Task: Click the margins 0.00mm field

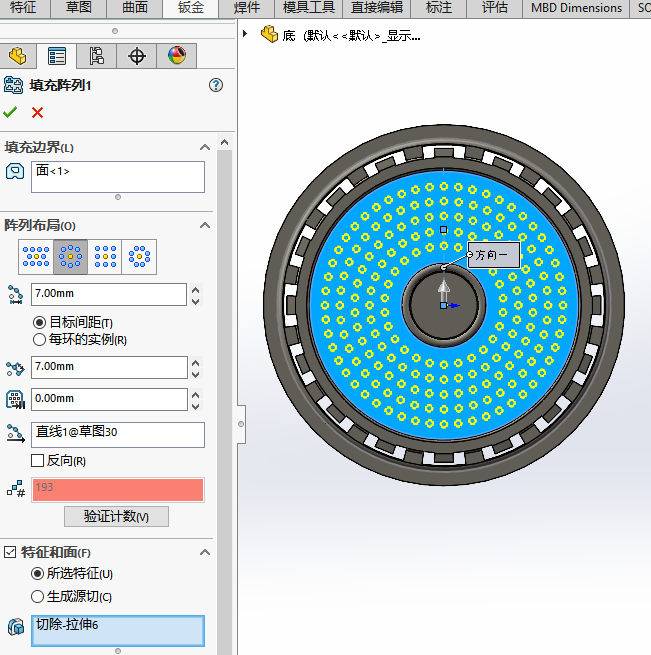Action: pos(109,399)
